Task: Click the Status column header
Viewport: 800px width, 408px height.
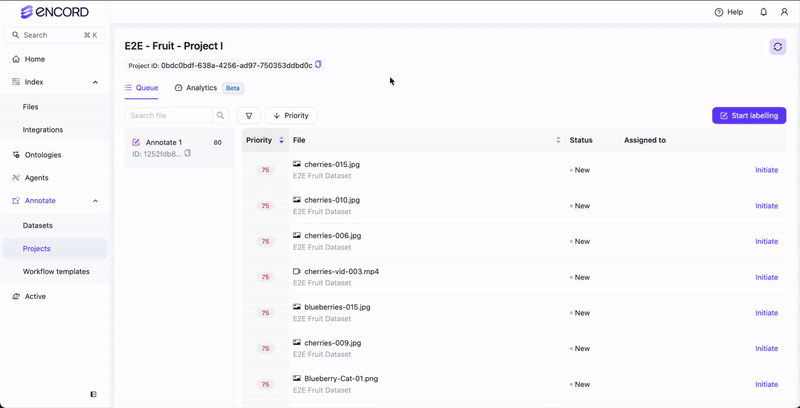Action: (581, 140)
